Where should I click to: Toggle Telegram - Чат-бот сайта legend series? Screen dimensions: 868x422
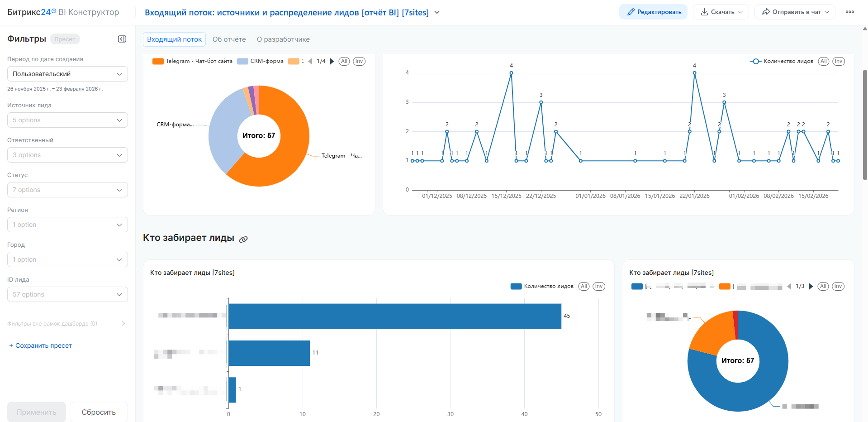[193, 62]
